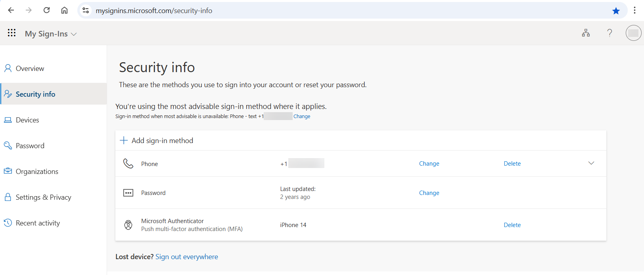
Task: Go back with the browser back arrow
Action: [11, 10]
